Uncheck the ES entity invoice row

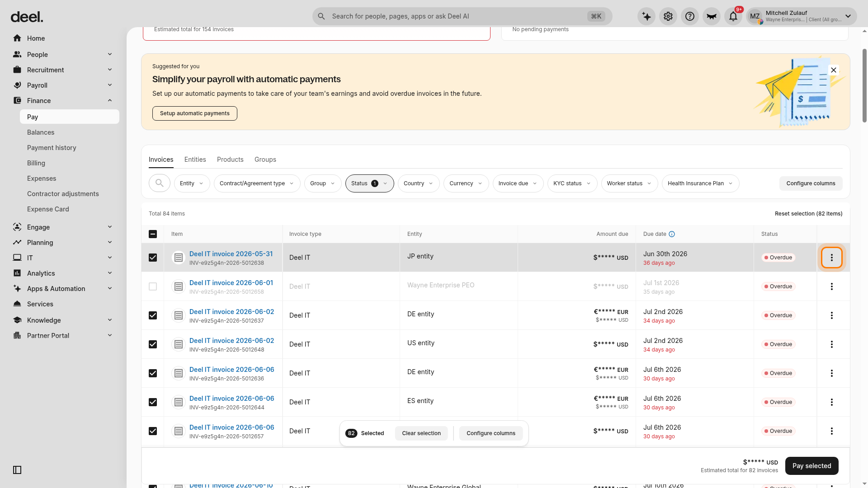pyautogui.click(x=153, y=402)
